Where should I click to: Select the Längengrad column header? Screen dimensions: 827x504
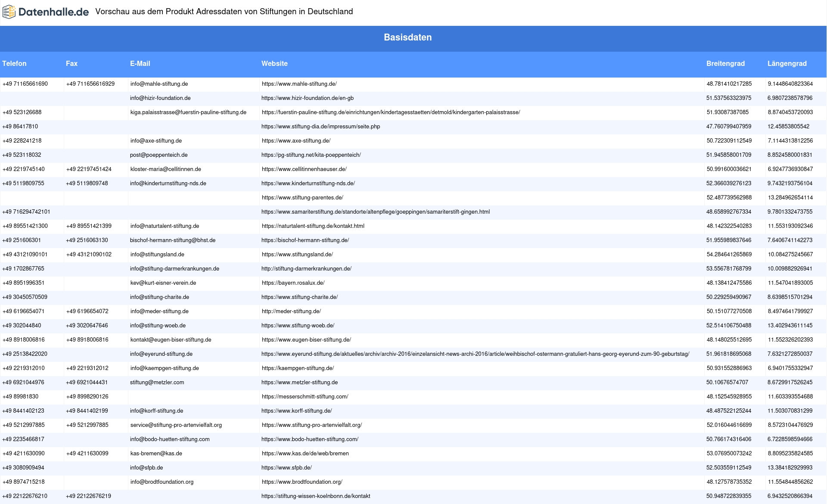(787, 63)
